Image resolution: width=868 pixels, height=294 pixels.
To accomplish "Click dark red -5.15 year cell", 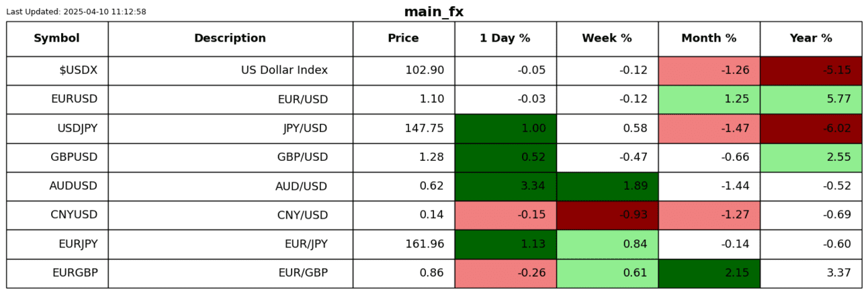I will [811, 71].
